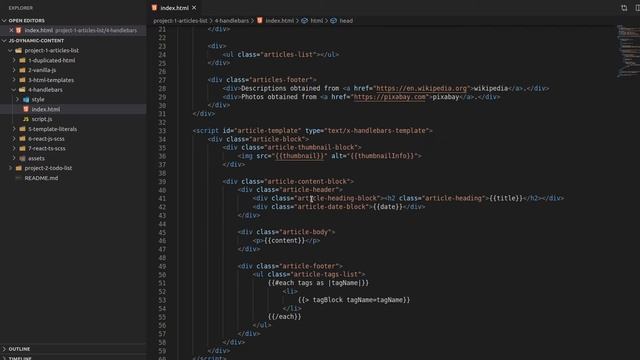Click the {{/each}} text on line 55
Image resolution: width=640 pixels, height=360 pixels.
point(284,317)
